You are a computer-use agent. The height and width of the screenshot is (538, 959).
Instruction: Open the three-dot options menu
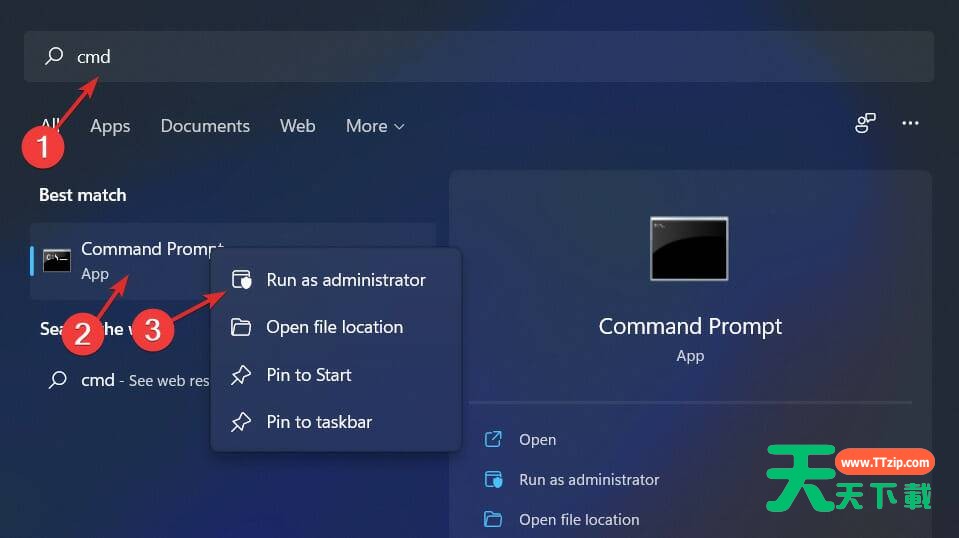(x=910, y=123)
